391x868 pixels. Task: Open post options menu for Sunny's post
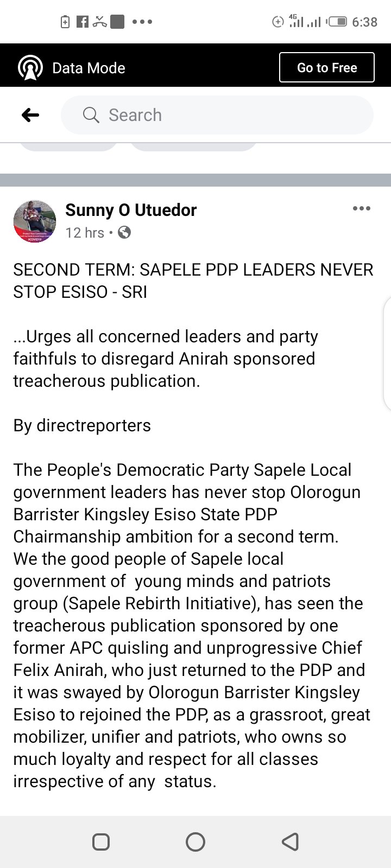tap(361, 209)
